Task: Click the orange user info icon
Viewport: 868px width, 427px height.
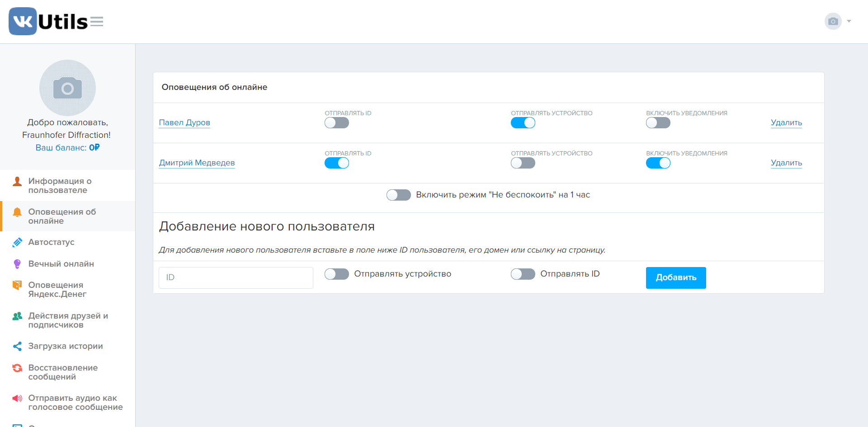Action: coord(17,182)
